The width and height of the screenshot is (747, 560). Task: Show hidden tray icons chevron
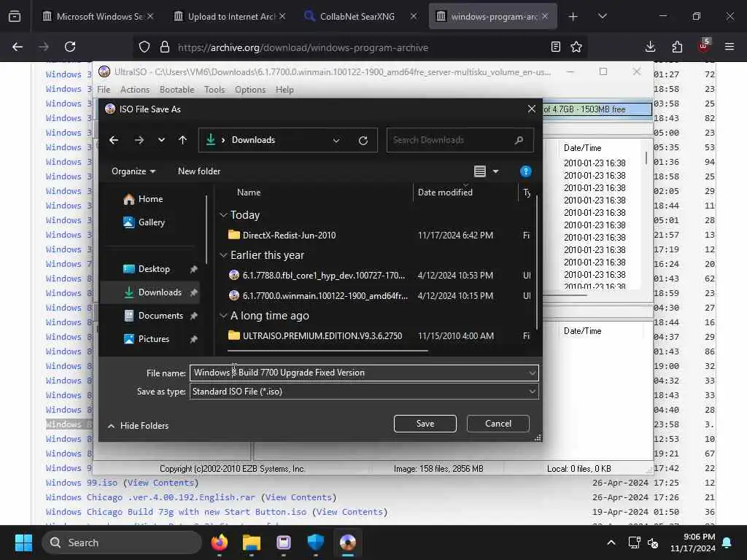[x=611, y=542]
